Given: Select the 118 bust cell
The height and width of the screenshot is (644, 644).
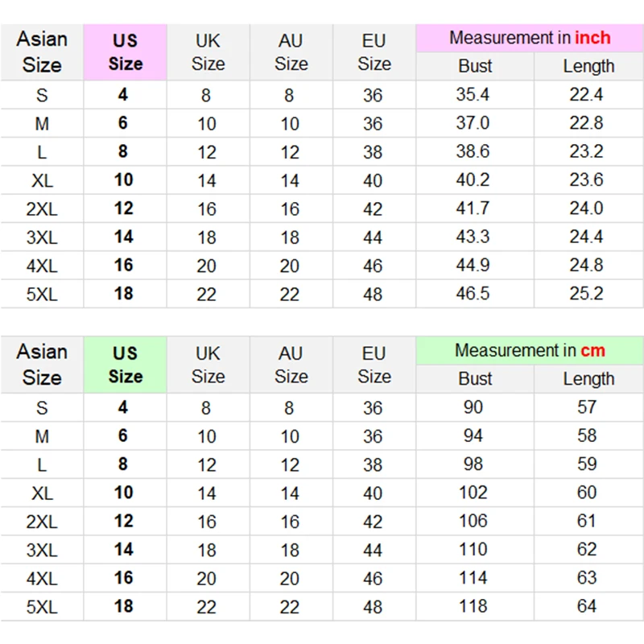Looking at the screenshot, I should [473, 605].
